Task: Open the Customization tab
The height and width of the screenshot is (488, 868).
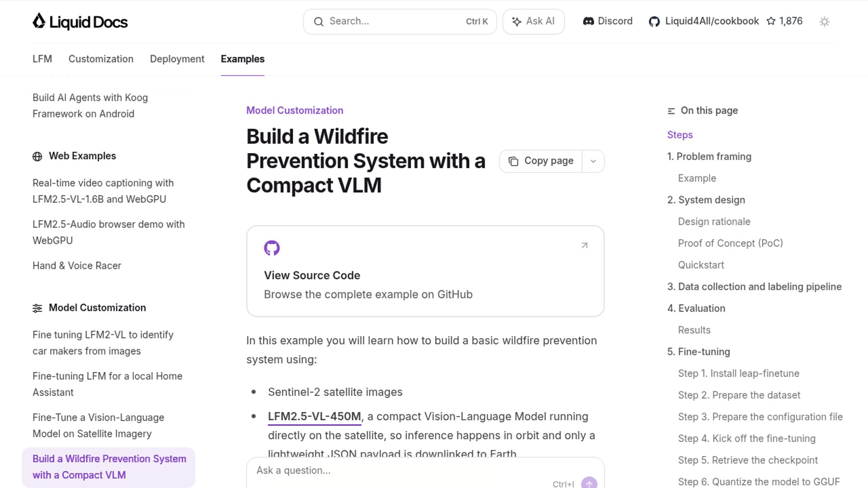Action: coord(101,59)
